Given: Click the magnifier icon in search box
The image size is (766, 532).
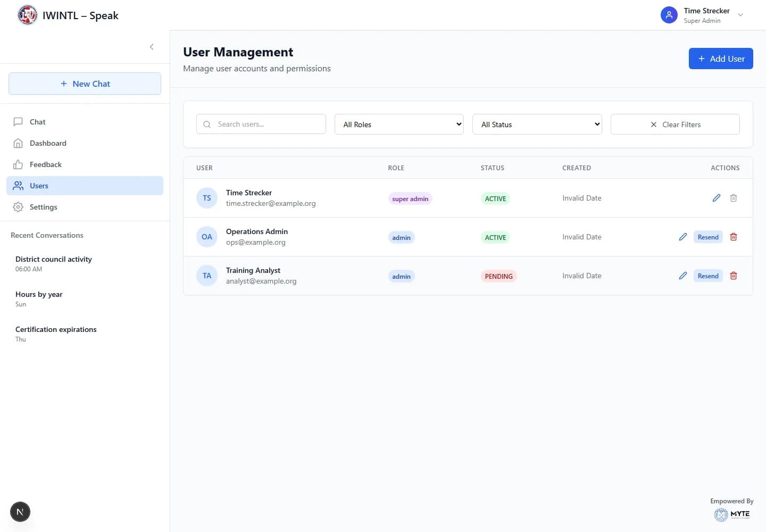Looking at the screenshot, I should 207,124.
